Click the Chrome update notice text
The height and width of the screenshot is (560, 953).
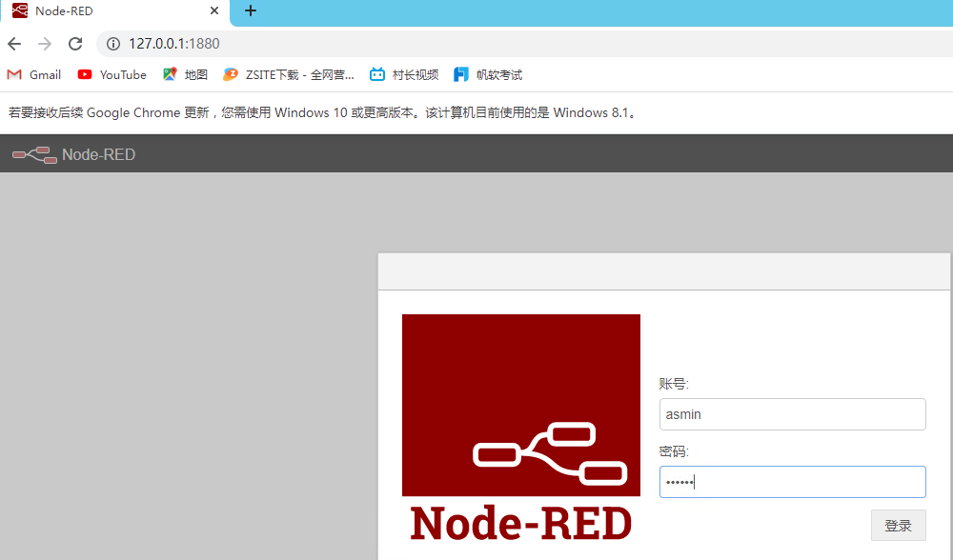coord(322,113)
